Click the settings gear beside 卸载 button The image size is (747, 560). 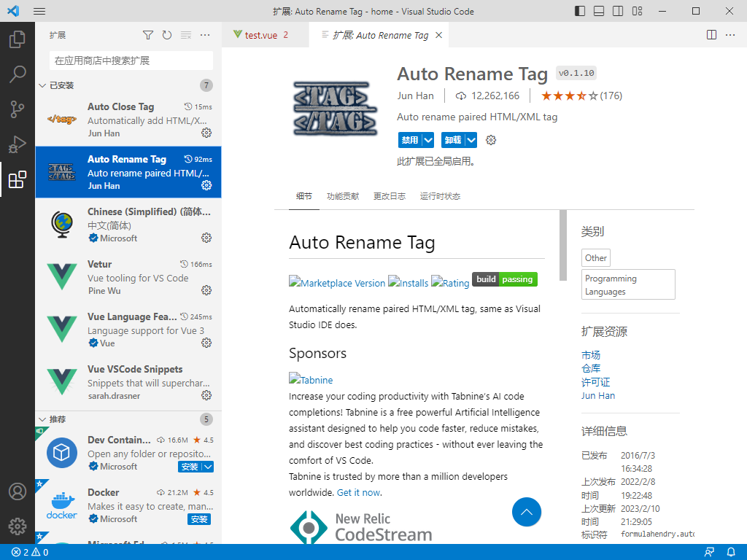(491, 140)
